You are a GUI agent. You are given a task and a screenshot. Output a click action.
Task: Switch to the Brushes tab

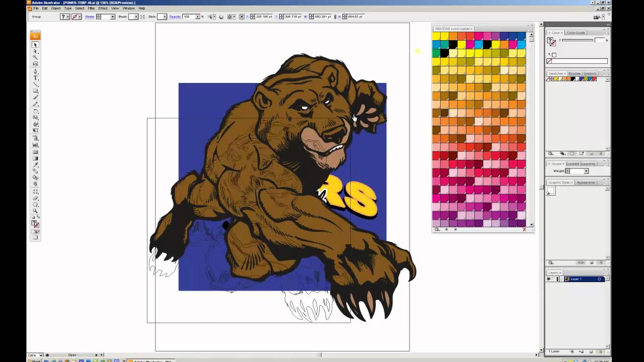(575, 73)
